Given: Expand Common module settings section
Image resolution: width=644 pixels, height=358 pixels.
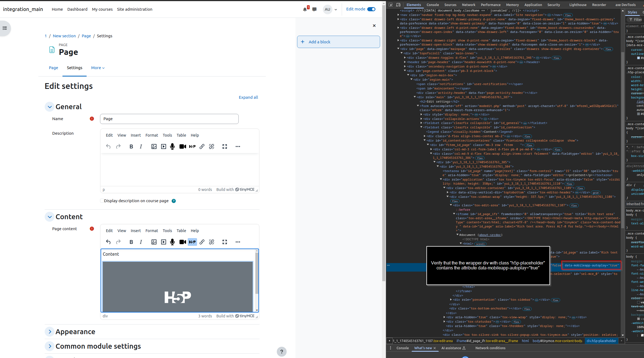Looking at the screenshot, I should click(x=50, y=346).
